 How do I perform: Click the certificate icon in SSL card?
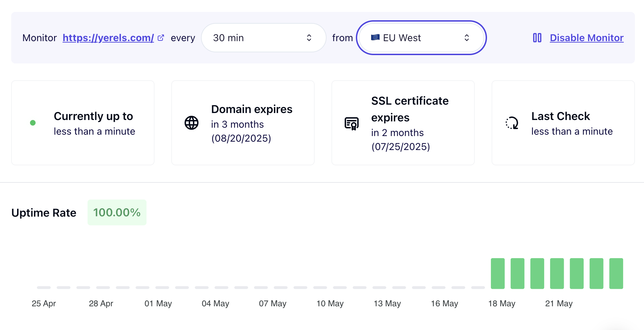pyautogui.click(x=352, y=123)
